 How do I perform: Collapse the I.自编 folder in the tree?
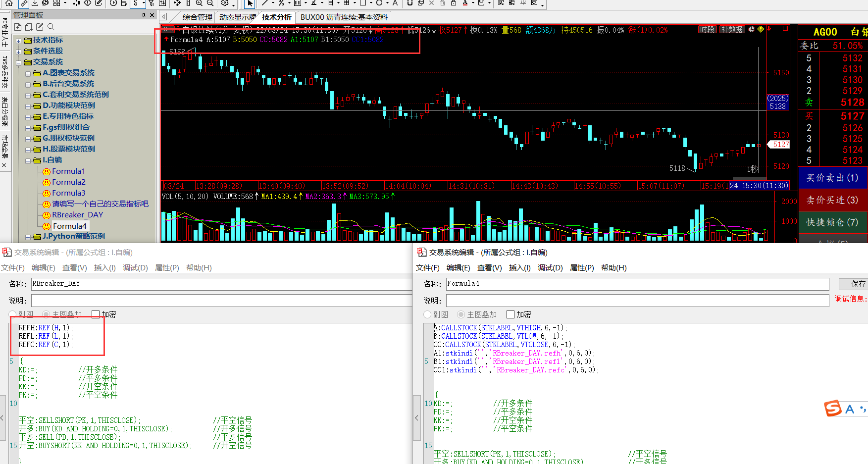28,160
